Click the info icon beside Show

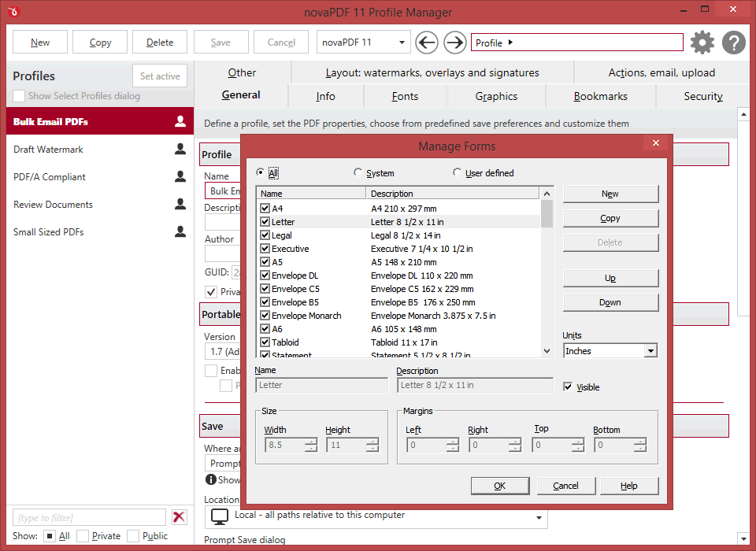click(211, 479)
